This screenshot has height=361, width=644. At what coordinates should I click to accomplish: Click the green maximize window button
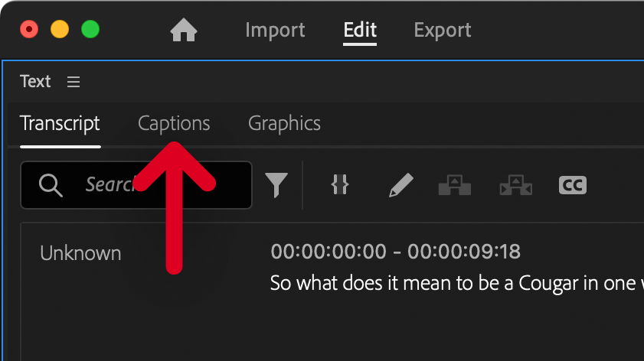click(x=90, y=30)
